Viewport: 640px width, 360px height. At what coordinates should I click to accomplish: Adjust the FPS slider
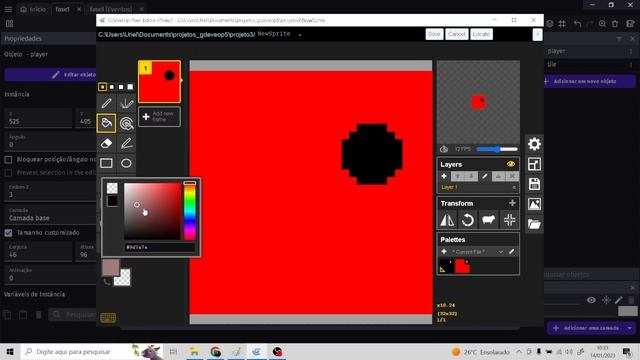pyautogui.click(x=497, y=149)
